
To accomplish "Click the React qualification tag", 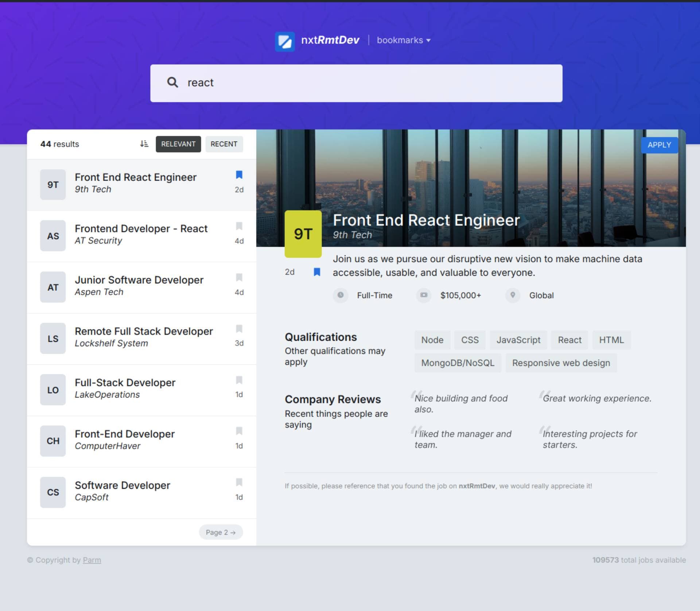I will tap(569, 340).
